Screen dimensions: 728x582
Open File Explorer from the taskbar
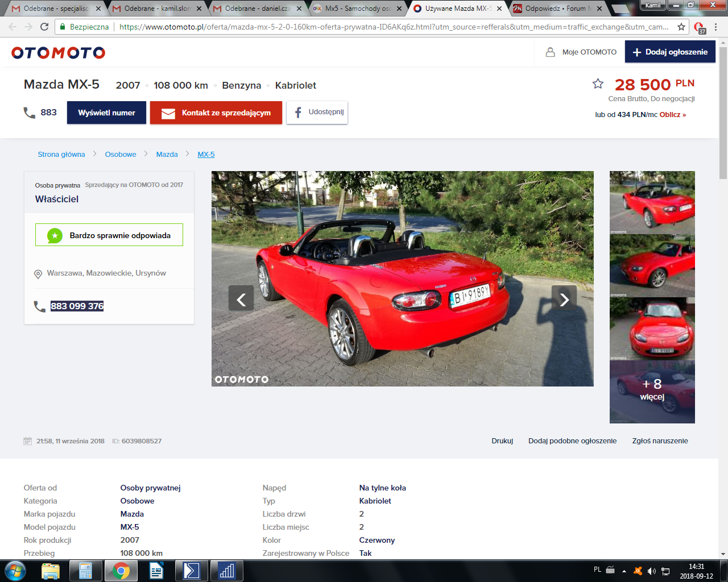click(51, 571)
